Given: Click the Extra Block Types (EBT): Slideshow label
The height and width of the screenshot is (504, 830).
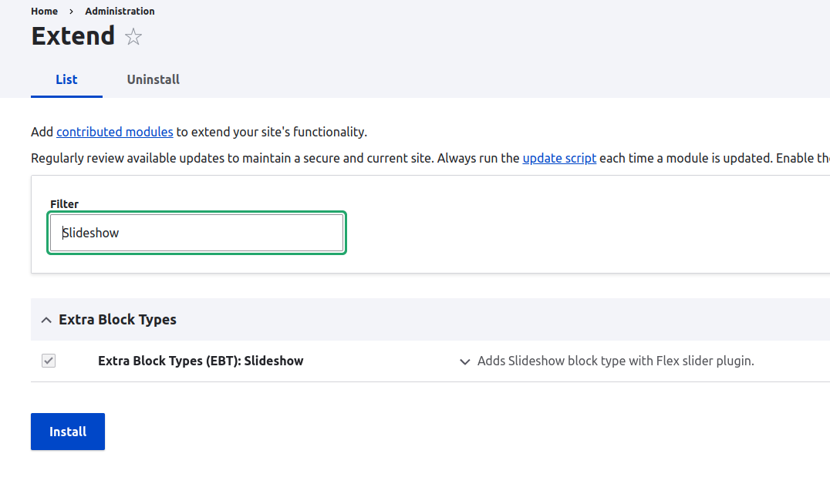Looking at the screenshot, I should pos(201,361).
